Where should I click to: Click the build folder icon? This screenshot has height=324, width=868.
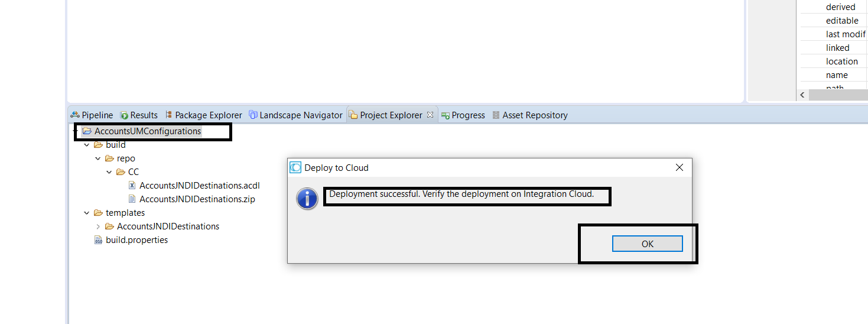coord(98,145)
